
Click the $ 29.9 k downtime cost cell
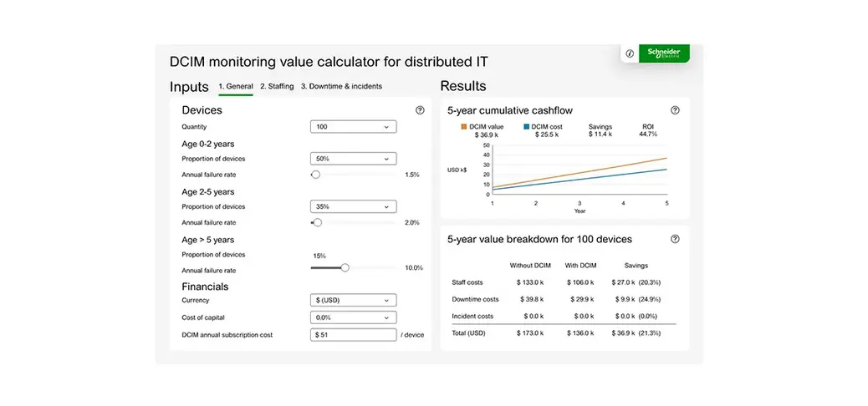(x=582, y=299)
